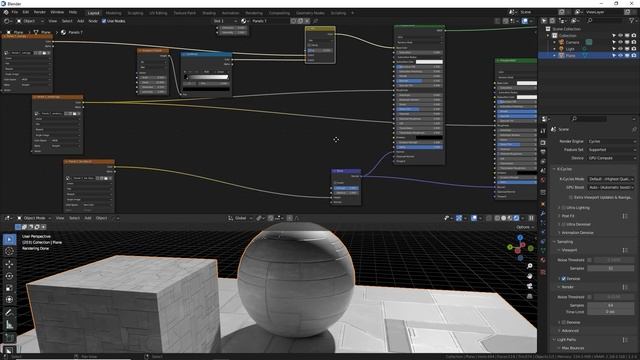Open the Modifiers properties wrench tab
Screen dimensions: 640x360
543,213
